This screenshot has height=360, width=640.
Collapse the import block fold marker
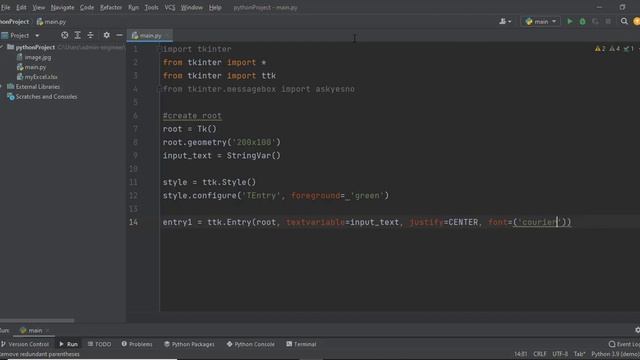pos(160,49)
